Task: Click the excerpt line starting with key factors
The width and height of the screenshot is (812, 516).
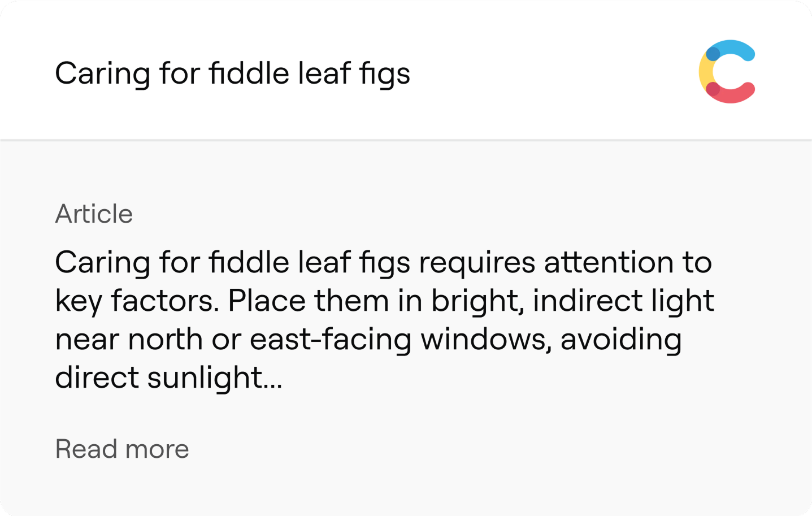Action: click(x=385, y=301)
